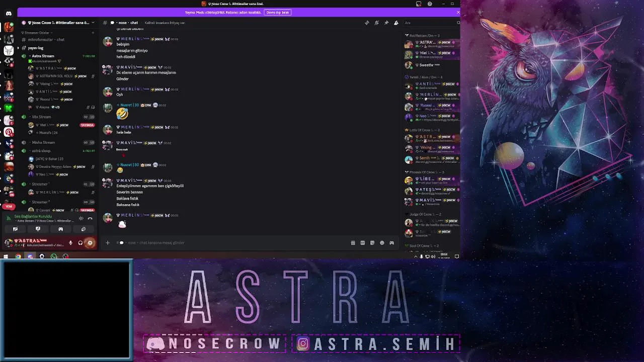Toggle microphone mute in user panel

[70, 243]
